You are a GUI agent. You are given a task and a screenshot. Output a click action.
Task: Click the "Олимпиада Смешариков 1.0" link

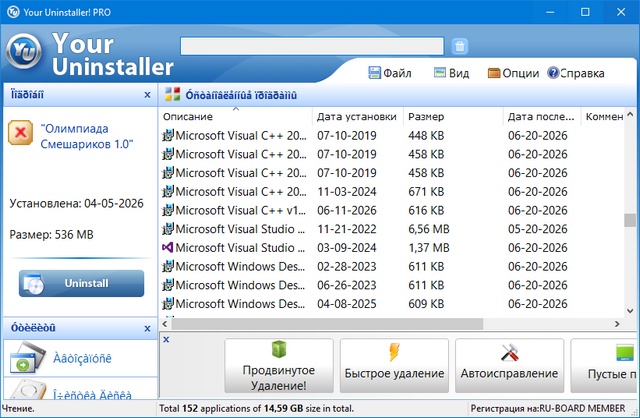click(x=87, y=136)
